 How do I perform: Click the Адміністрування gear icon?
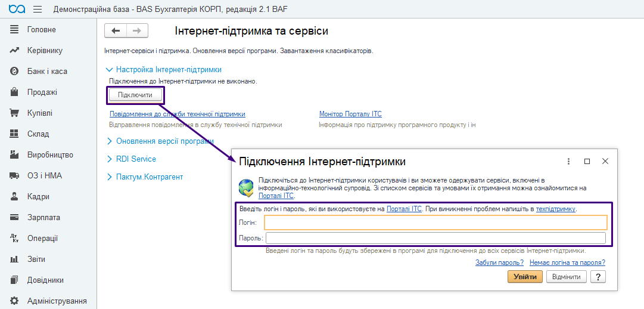14,301
